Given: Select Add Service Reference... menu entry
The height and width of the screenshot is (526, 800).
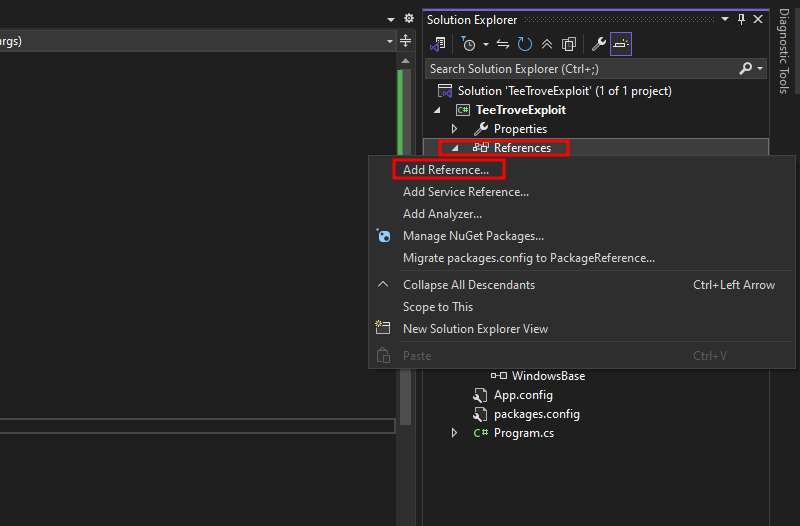Looking at the screenshot, I should tap(465, 192).
